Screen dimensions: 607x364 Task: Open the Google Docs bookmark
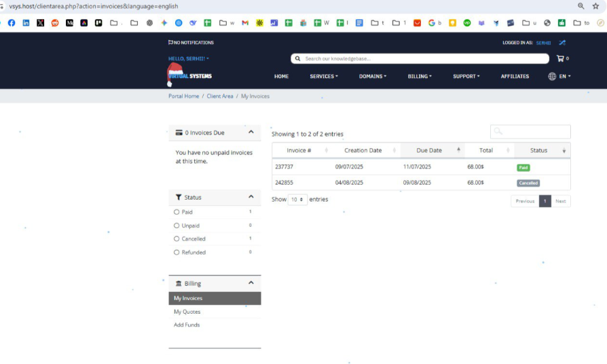[359, 23]
